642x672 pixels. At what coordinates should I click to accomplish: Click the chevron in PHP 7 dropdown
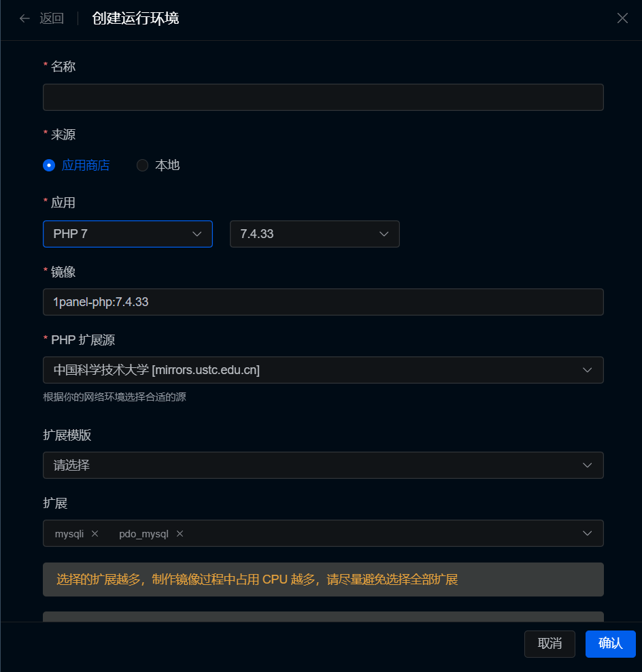click(x=197, y=234)
